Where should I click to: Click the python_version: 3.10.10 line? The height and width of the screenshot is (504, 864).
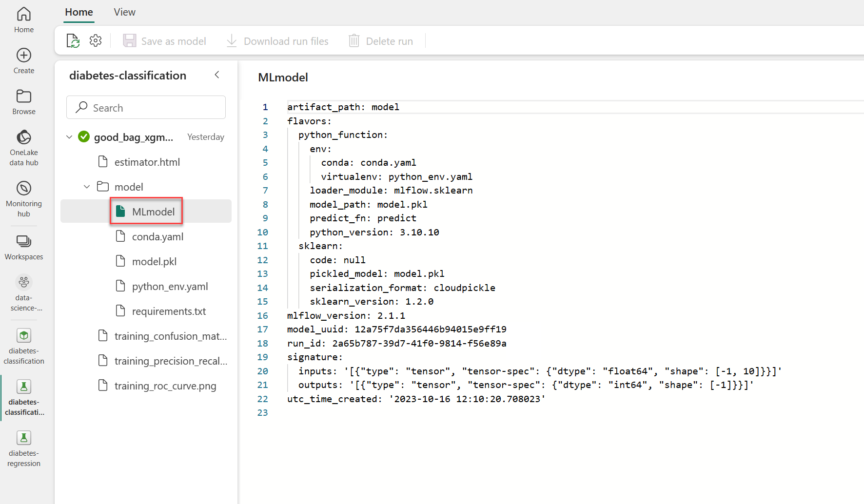374,232
